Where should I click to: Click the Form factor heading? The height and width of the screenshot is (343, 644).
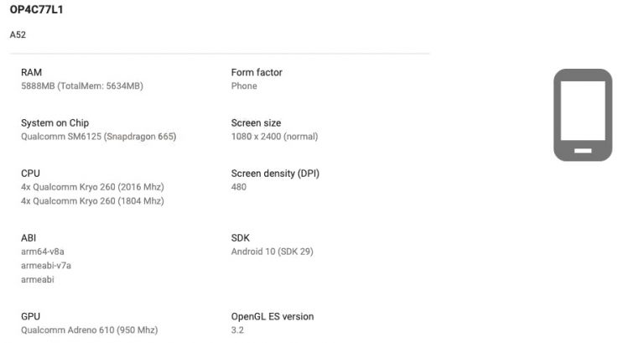[257, 73]
